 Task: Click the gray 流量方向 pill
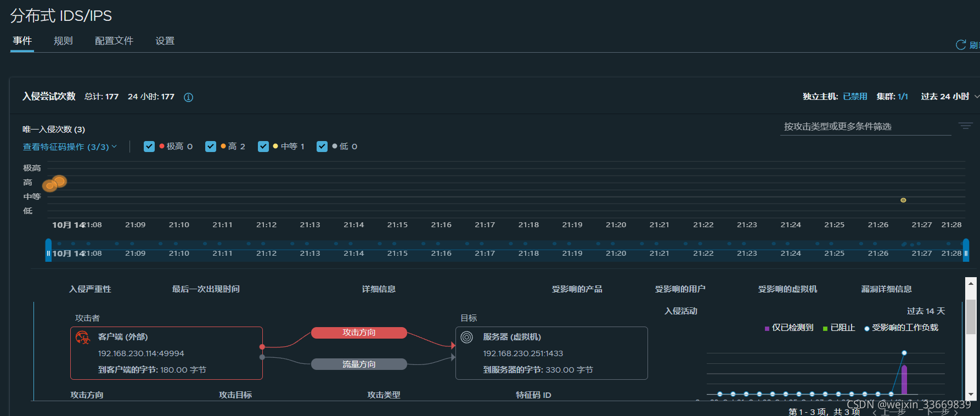tap(359, 364)
